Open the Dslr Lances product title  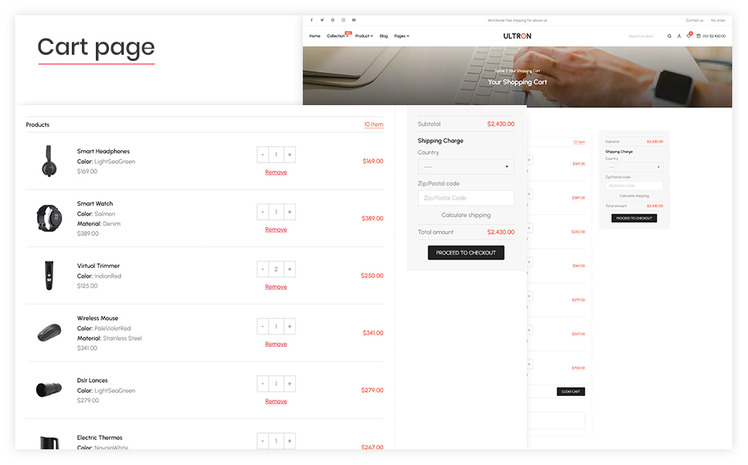coord(92,380)
